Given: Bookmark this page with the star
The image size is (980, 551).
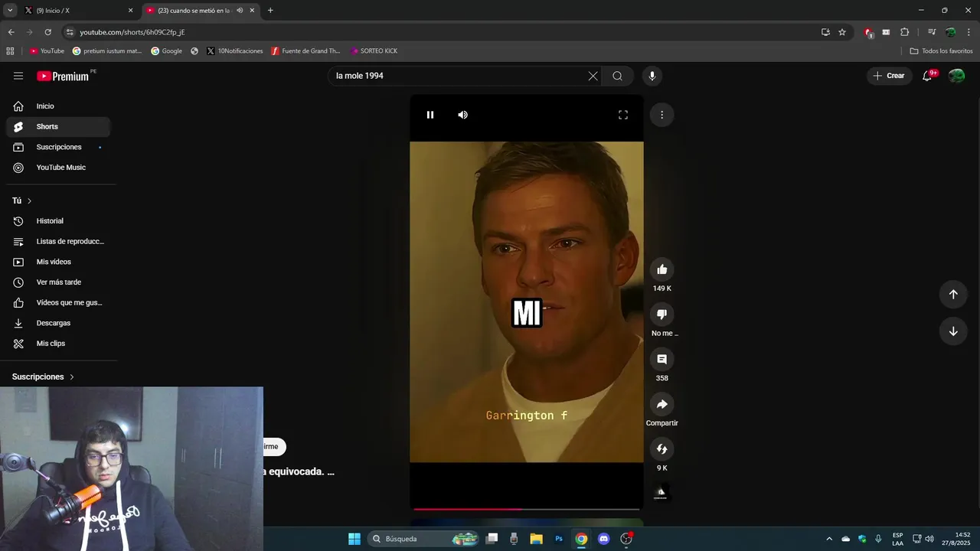Looking at the screenshot, I should tap(842, 32).
